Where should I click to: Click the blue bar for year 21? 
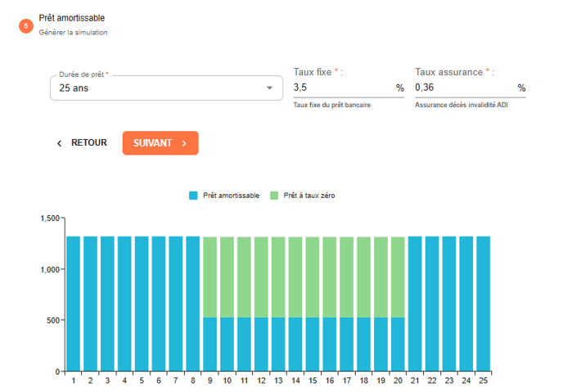pos(415,303)
